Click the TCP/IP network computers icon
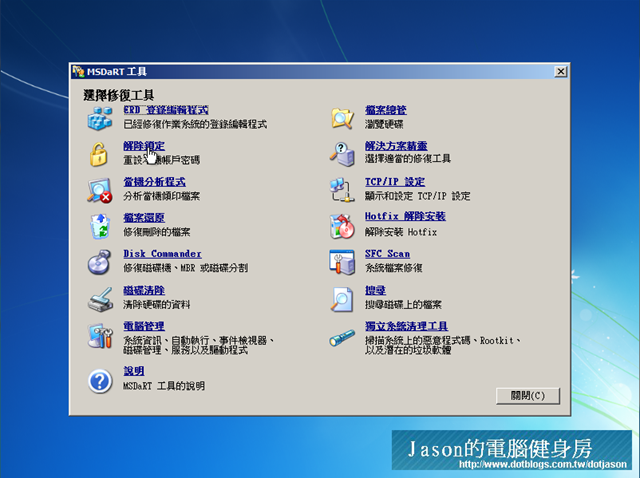The width and height of the screenshot is (640, 478). 341,190
